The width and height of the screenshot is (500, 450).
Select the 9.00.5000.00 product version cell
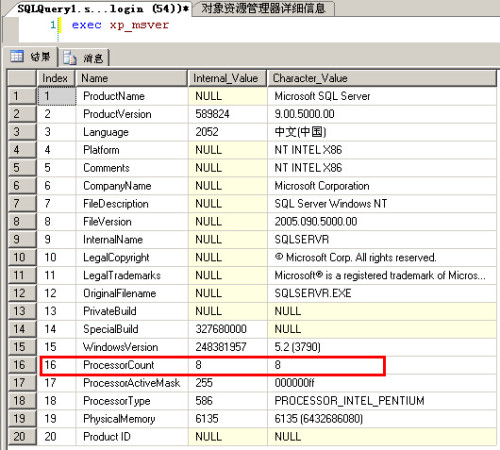point(382,114)
